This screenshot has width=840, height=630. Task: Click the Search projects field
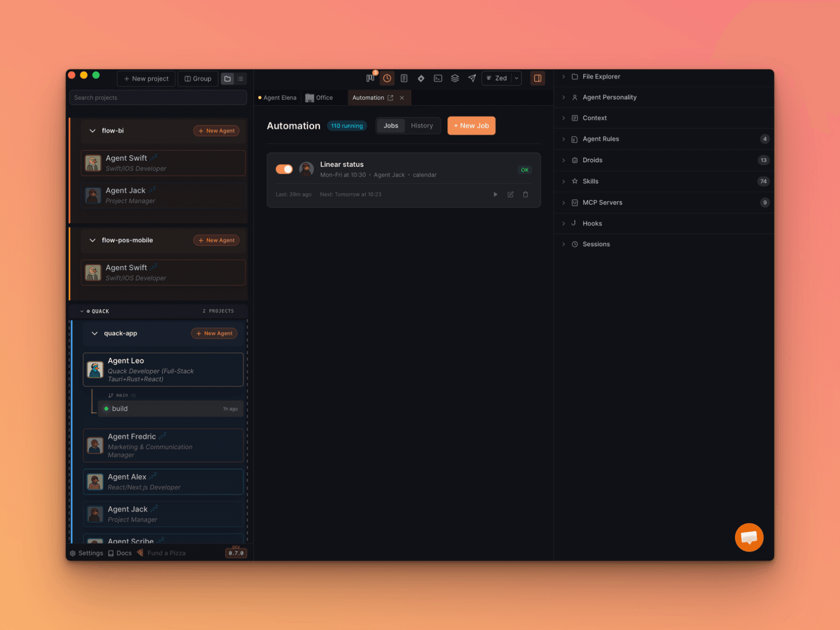(x=158, y=97)
